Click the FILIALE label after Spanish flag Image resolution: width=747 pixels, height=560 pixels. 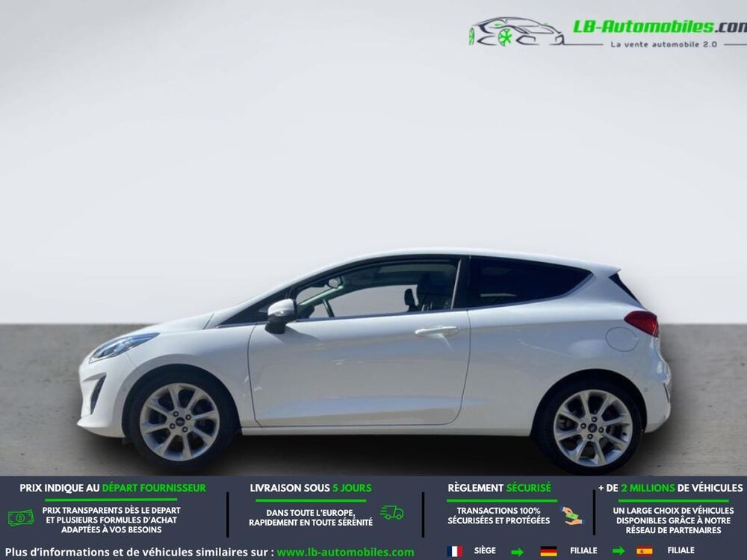click(681, 550)
